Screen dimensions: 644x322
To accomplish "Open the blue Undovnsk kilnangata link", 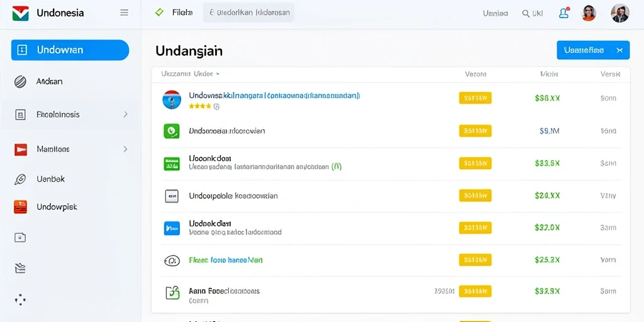I will [x=274, y=96].
